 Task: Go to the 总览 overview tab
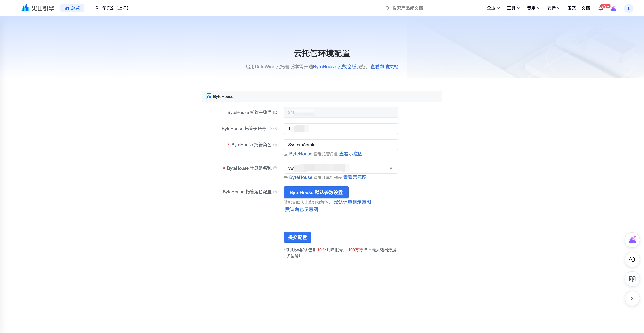[72, 8]
